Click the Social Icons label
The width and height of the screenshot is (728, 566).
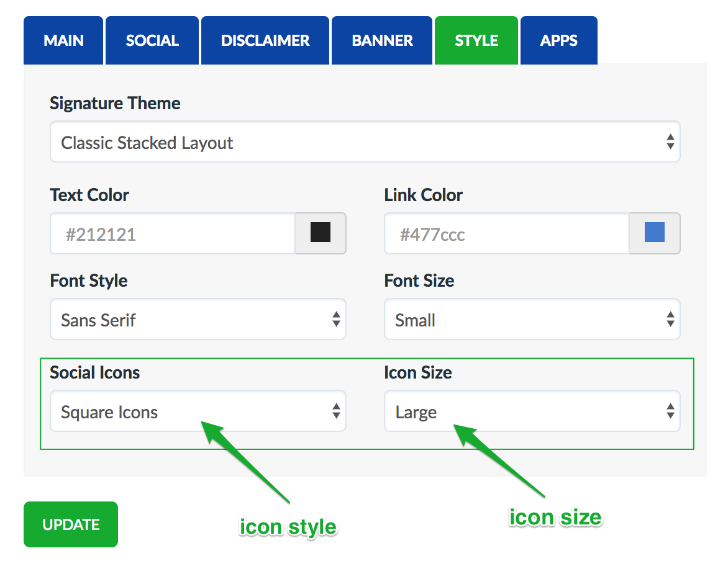(94, 372)
